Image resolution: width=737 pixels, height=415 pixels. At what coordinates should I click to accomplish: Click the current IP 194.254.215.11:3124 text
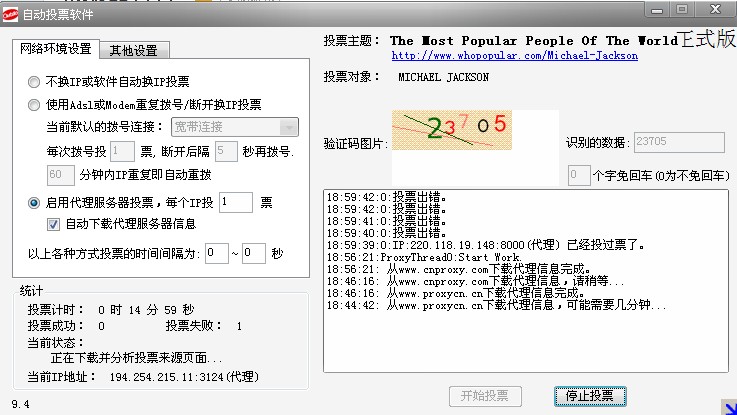pos(184,377)
